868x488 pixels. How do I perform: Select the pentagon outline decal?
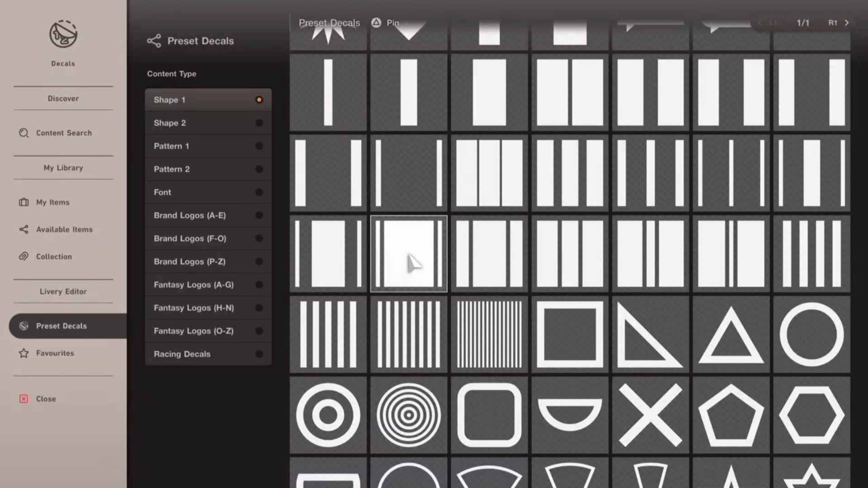click(x=731, y=415)
